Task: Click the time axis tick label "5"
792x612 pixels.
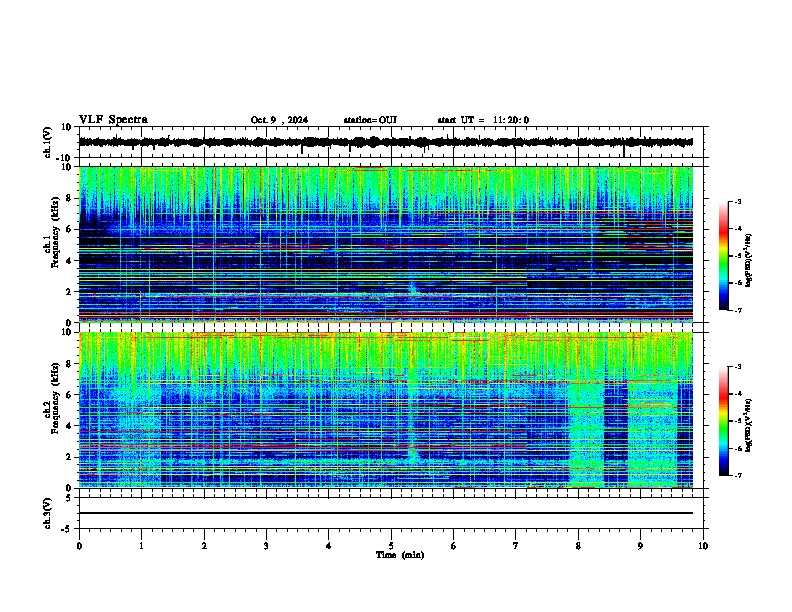Action: click(391, 546)
